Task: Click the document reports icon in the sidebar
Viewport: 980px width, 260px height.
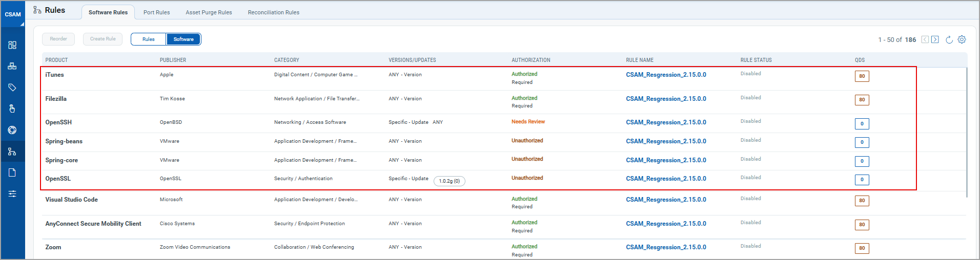Action: 12,172
